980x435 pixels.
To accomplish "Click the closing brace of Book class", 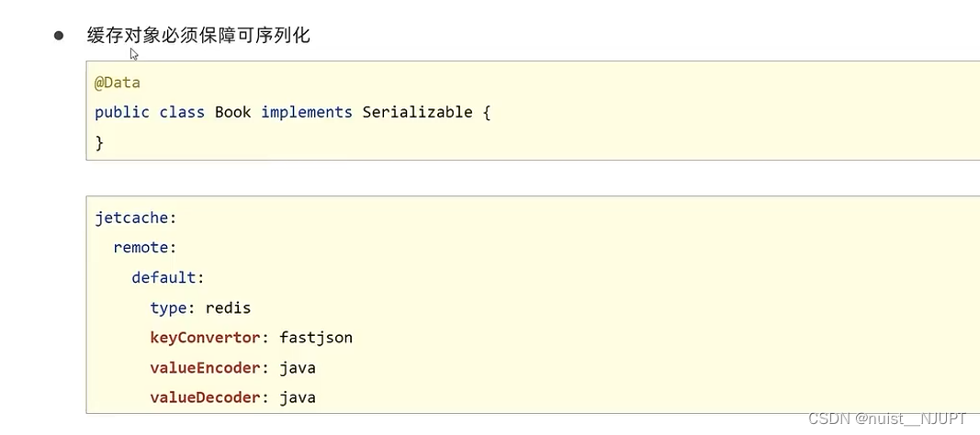I will (x=99, y=143).
